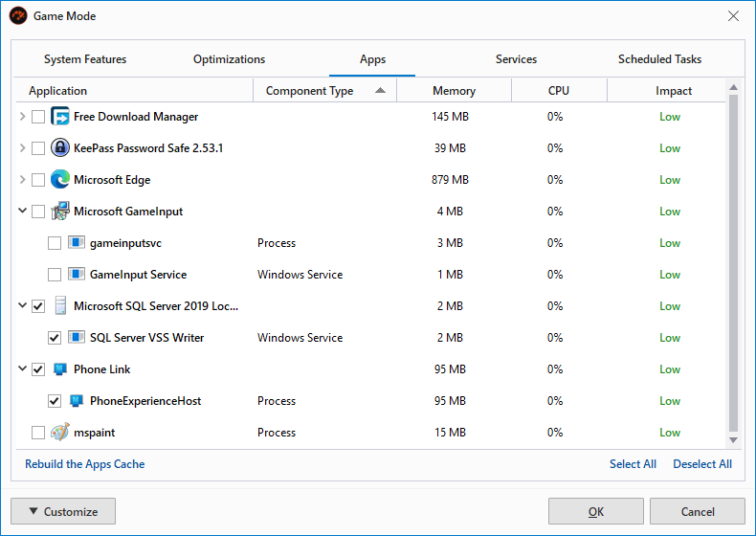Click the Free Download Manager app icon

60,117
